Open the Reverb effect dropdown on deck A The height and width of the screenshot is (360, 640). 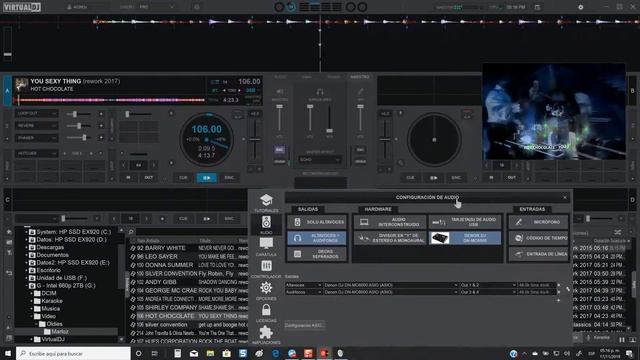pyautogui.click(x=36, y=126)
